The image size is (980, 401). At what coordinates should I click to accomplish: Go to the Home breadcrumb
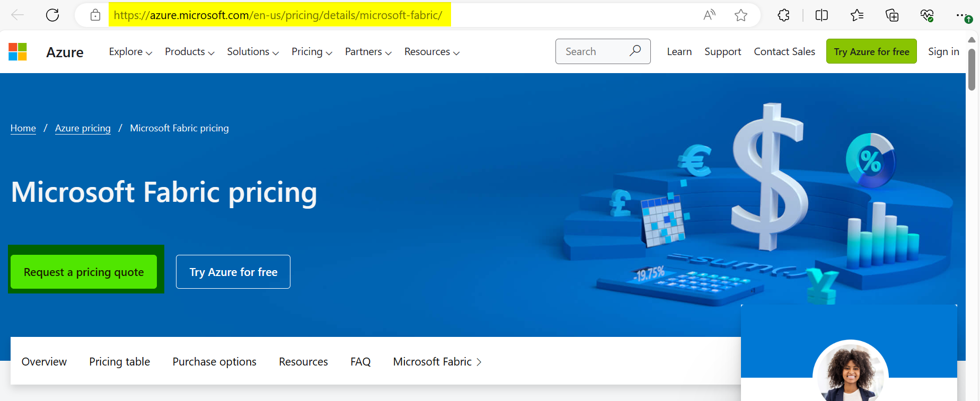click(23, 128)
